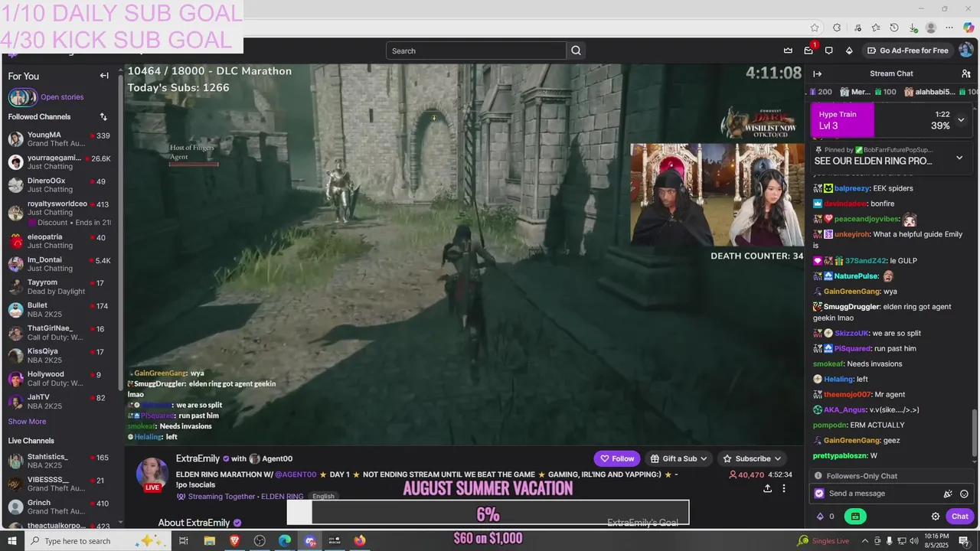Open chat community users list icon
980x551 pixels.
click(x=966, y=73)
